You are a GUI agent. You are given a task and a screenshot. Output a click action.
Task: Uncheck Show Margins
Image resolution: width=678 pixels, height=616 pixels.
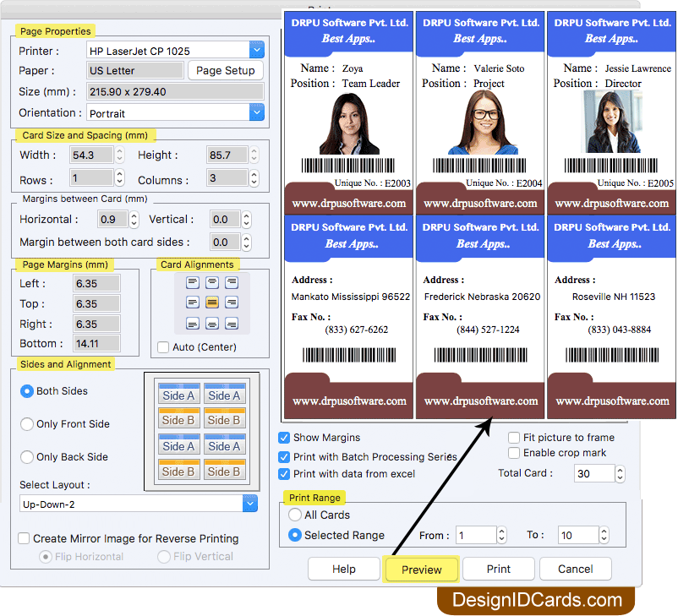tap(284, 438)
